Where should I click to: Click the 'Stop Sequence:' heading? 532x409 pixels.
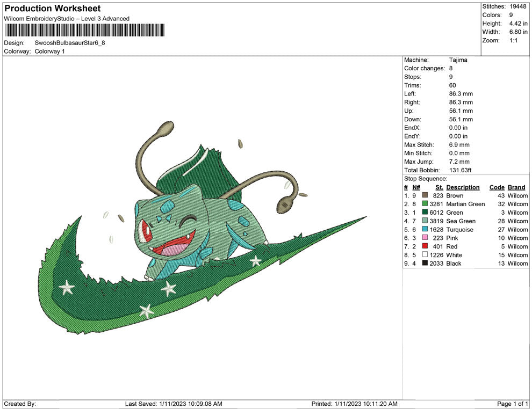coord(426,179)
